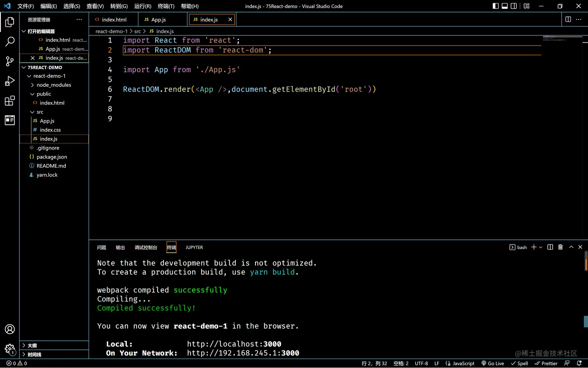Open the editor's more actions ellipsis
588x368 pixels.
click(x=579, y=19)
